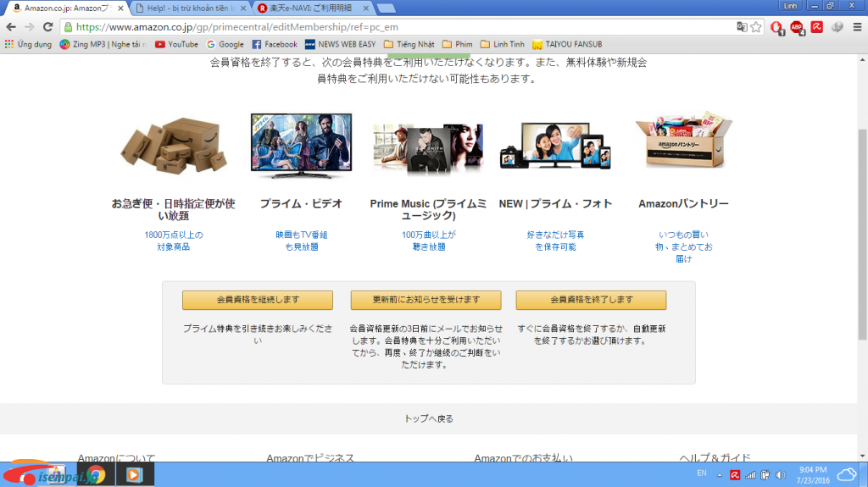Click the Prime Music albums image
Image resolution: width=868 pixels, height=487 pixels.
[x=428, y=148]
